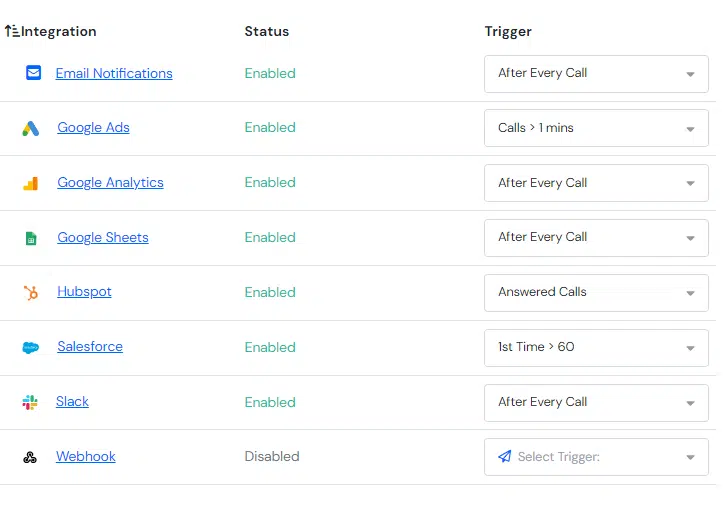Open Hubspot's 'Answered Calls' trigger dropdown
Viewport: 728px width, 512px height.
point(596,293)
